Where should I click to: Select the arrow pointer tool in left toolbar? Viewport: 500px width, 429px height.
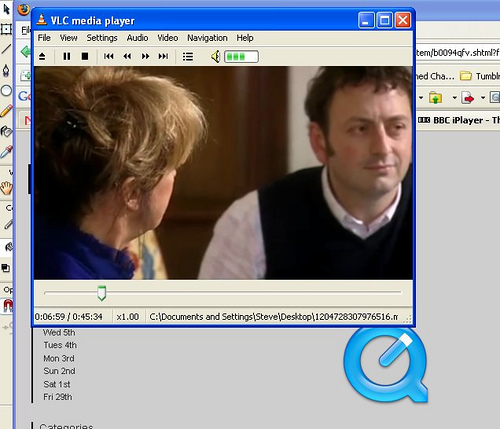[x=6, y=9]
